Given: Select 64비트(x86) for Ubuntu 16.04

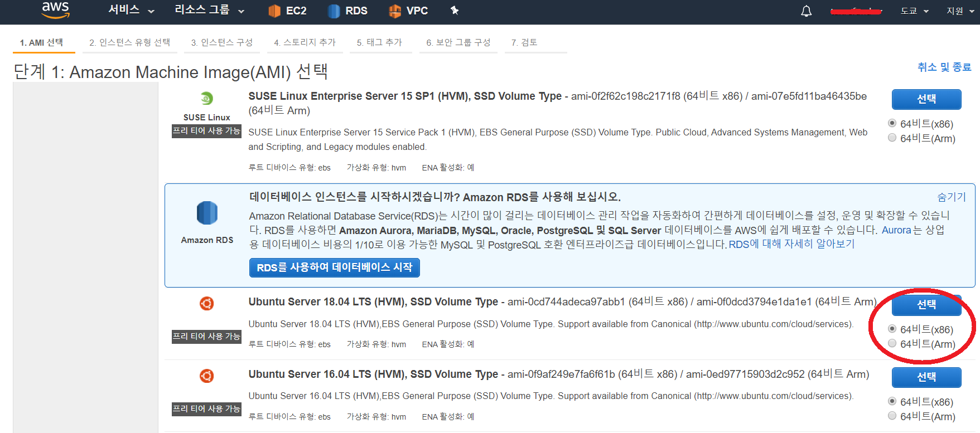Looking at the screenshot, I should point(892,401).
